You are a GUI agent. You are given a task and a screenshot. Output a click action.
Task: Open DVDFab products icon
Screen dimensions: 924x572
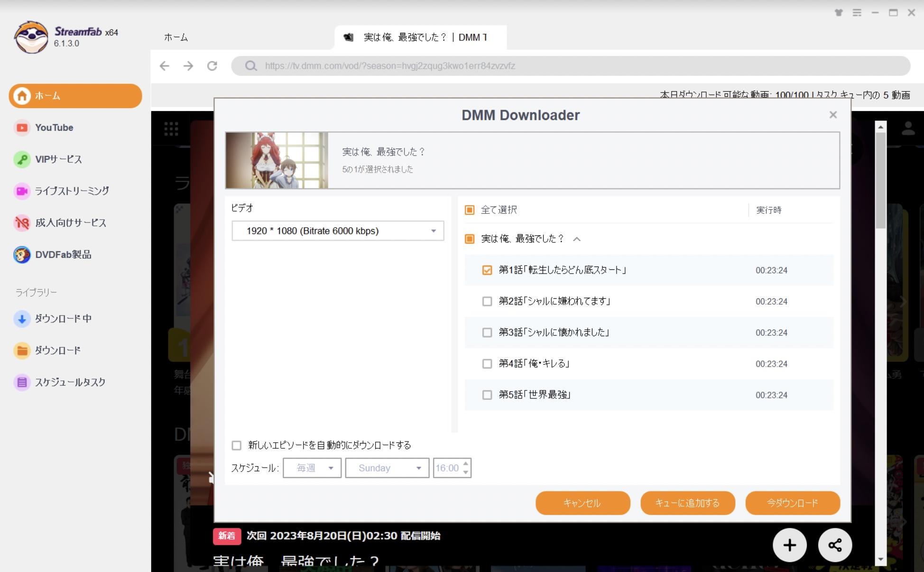click(x=22, y=255)
